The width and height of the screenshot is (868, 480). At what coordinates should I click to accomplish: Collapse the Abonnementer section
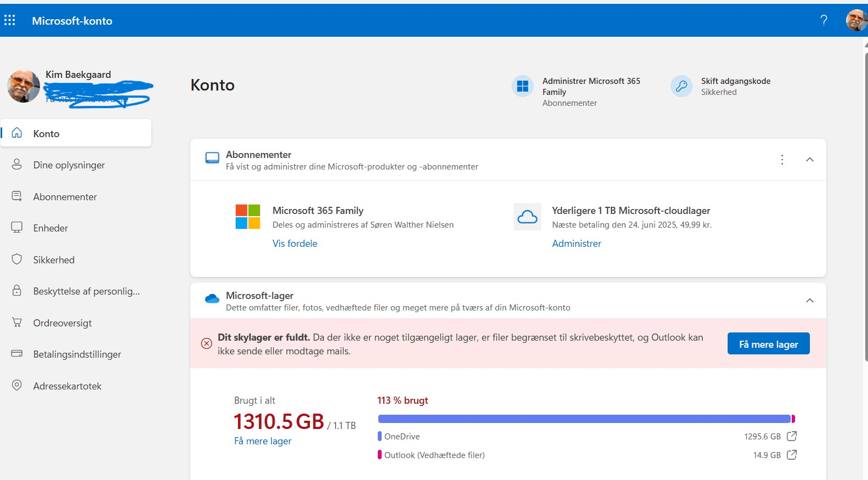(x=809, y=160)
